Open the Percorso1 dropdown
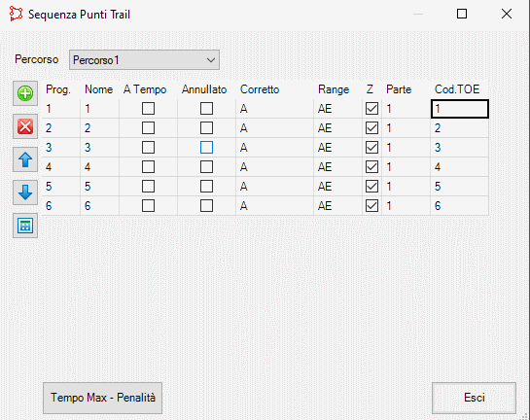The width and height of the screenshot is (530, 420). (x=144, y=60)
